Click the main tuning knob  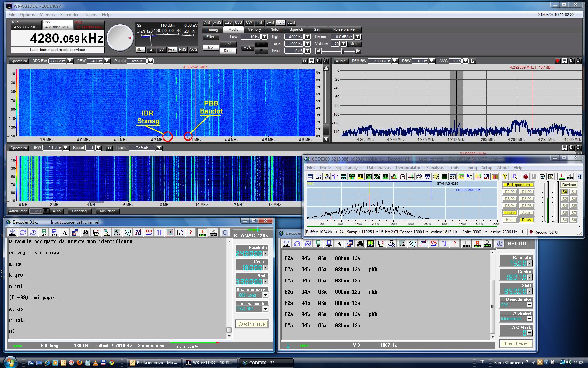(120, 38)
